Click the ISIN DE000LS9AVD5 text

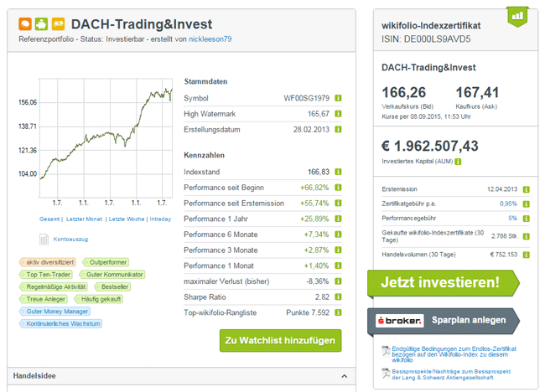426,39
